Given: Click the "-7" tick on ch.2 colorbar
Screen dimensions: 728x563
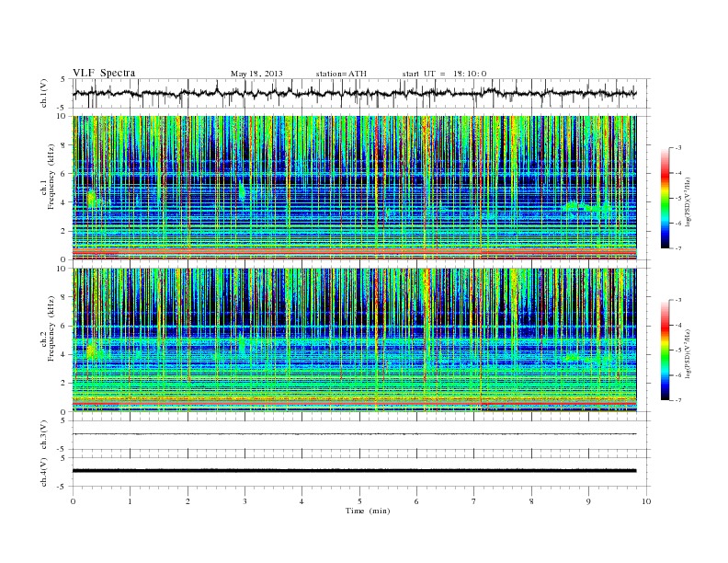Looking at the screenshot, I should (678, 400).
